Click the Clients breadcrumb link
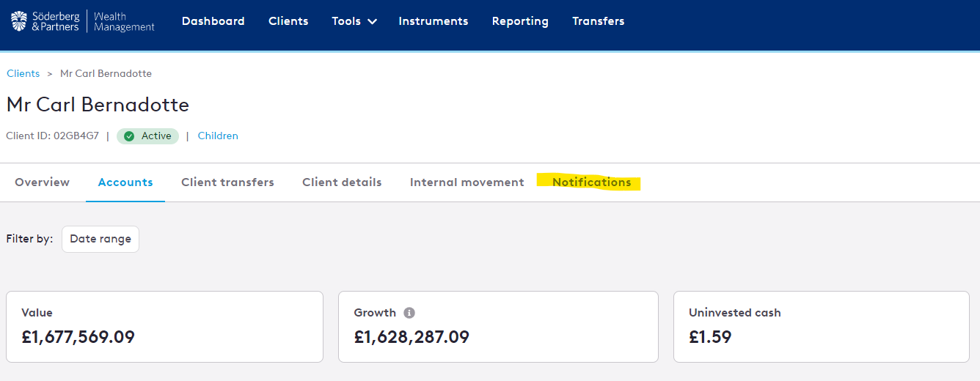 [x=23, y=73]
